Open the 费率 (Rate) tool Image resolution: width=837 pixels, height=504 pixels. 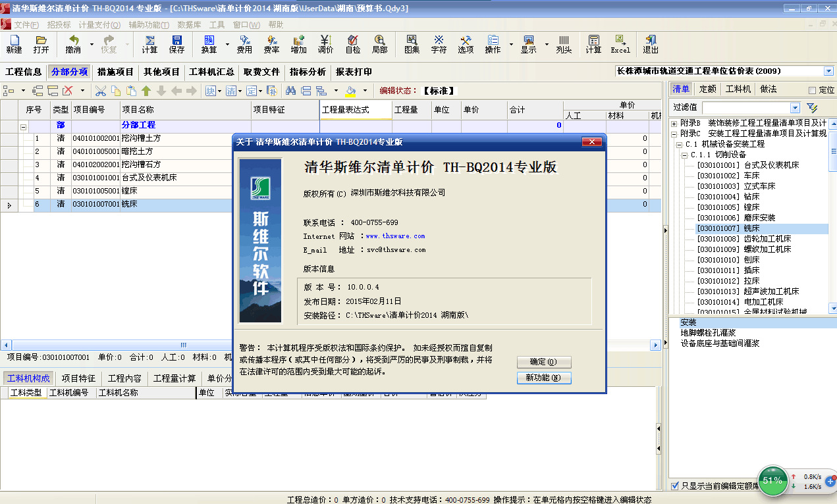coord(271,44)
